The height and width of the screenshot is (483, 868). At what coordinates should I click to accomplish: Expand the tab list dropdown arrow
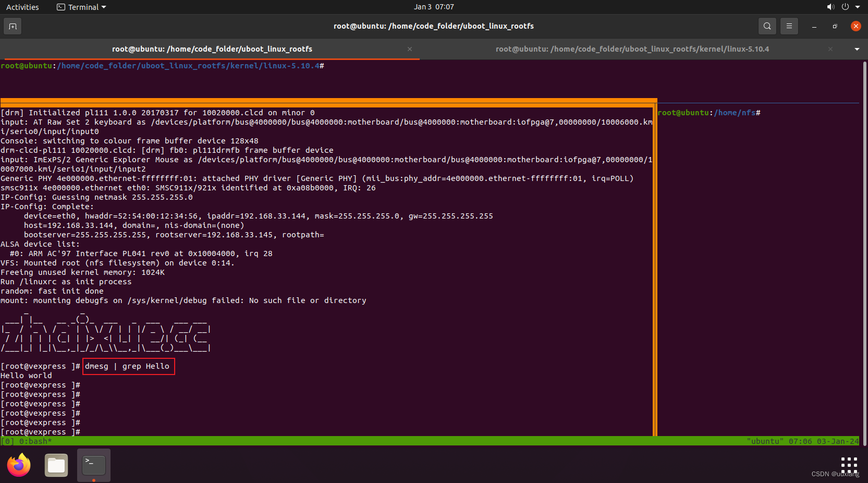tap(857, 49)
